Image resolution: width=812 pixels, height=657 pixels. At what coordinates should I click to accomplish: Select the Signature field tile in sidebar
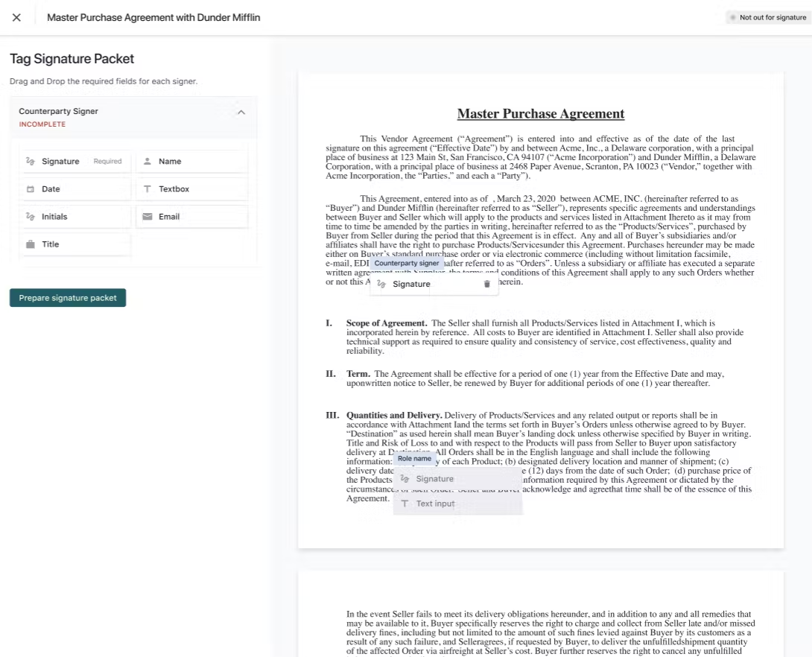[x=75, y=161]
